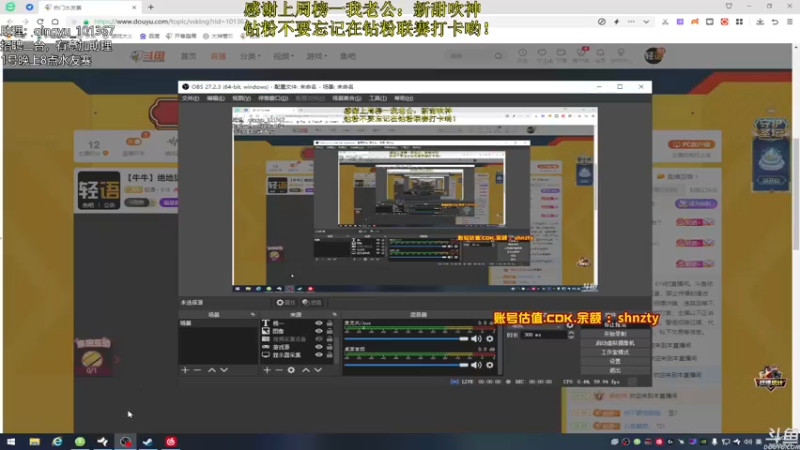Viewport: 800px width, 450px height.
Task: Open the 编辑 menu in OBS
Action: (x=215, y=98)
